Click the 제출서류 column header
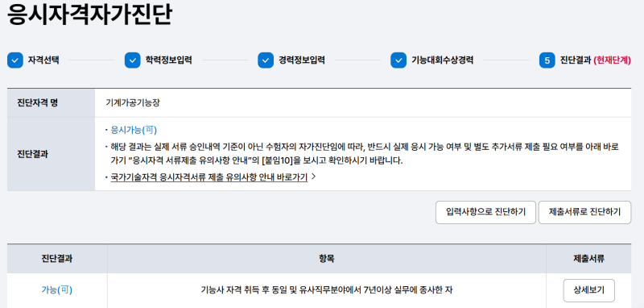Image resolution: width=644 pixels, height=308 pixels. [x=588, y=259]
